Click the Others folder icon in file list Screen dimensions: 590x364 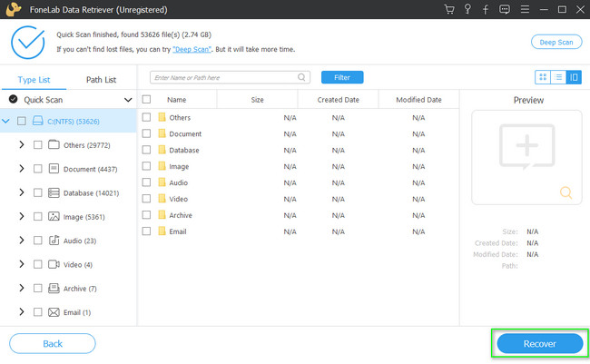click(162, 117)
